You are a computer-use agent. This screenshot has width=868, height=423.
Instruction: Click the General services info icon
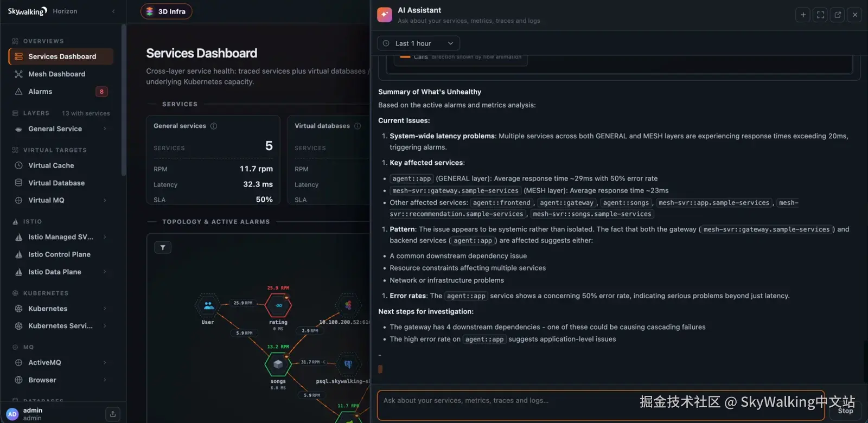click(214, 126)
